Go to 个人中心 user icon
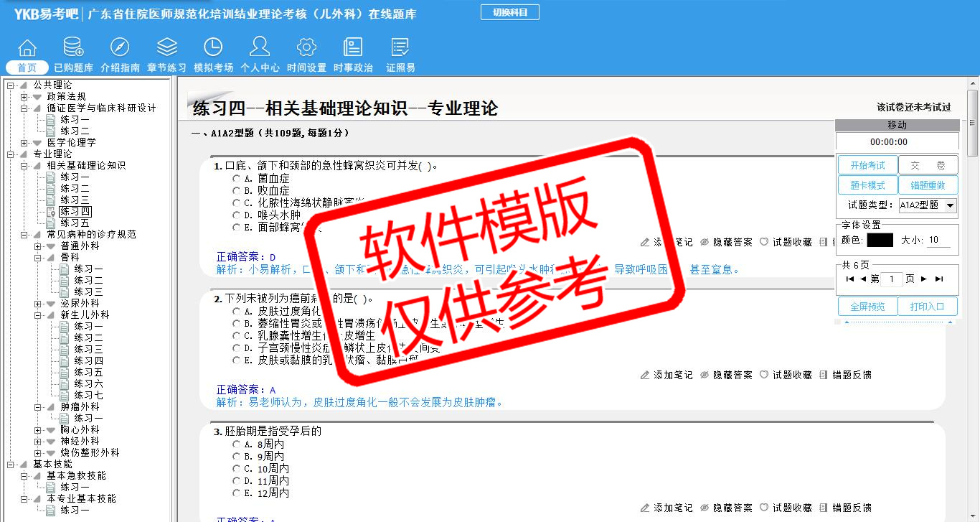The height and width of the screenshot is (522, 980). [x=260, y=48]
